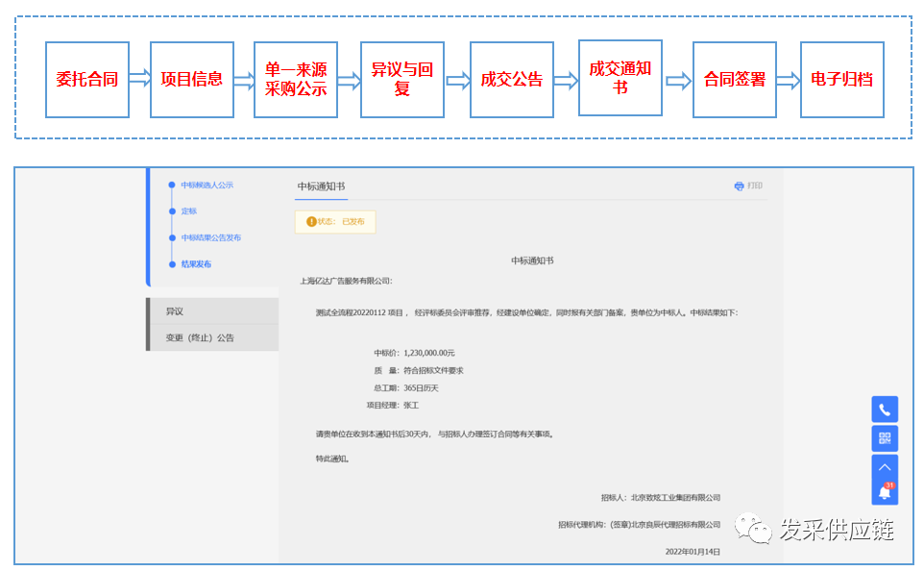Click the notification bell with 31 badge
This screenshot has height=571, width=924.
pos(885,490)
